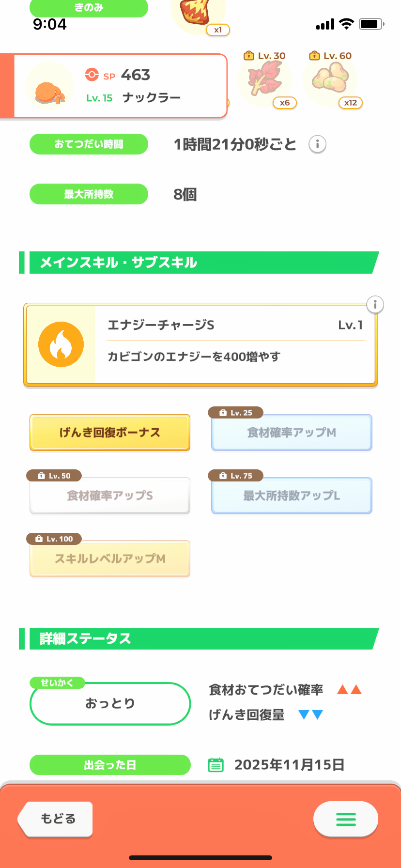The width and height of the screenshot is (401, 868).
Task: Tap the SP Poké Ball icon
Action: pos(92,75)
